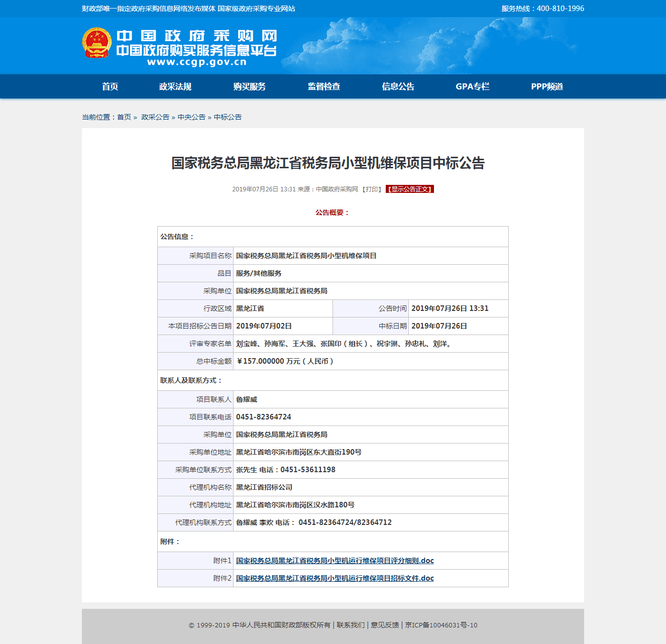Click the national emblem logo icon
The image size is (666, 644).
(97, 43)
